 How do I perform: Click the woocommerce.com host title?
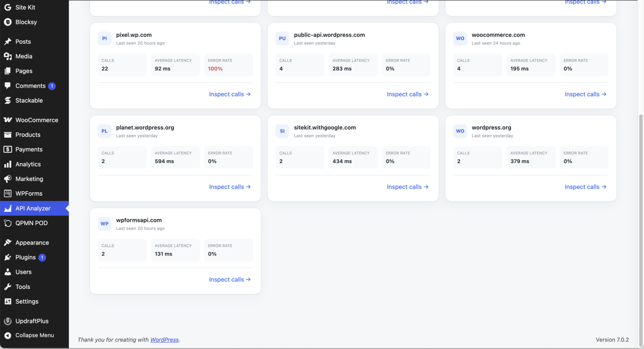click(498, 35)
